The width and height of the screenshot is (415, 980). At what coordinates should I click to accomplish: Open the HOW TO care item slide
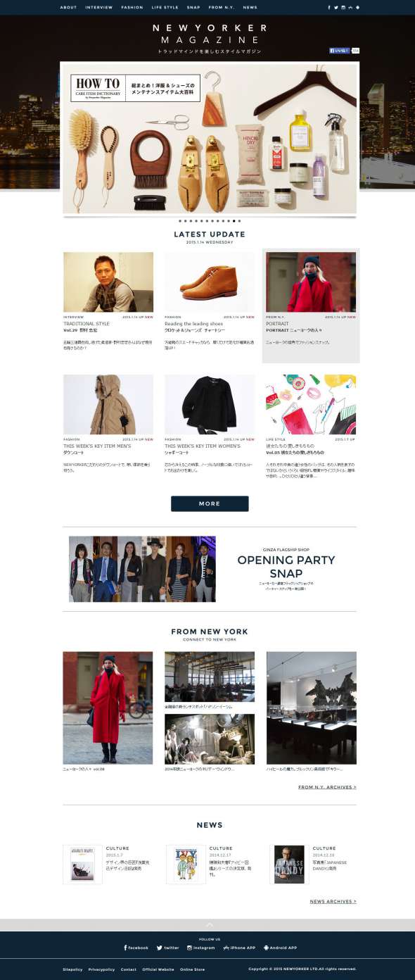coord(210,138)
